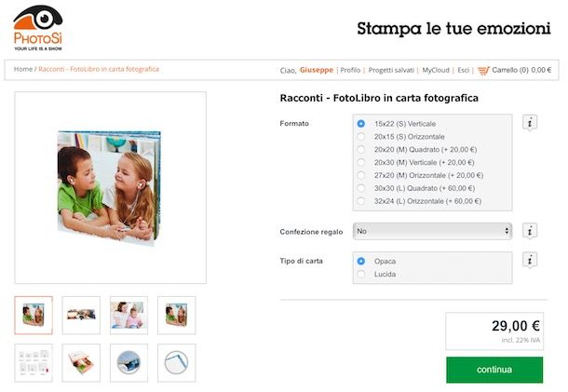Screen dimensions: 568x392
Task: View the format sizes chart thumbnail
Action: pos(34,362)
